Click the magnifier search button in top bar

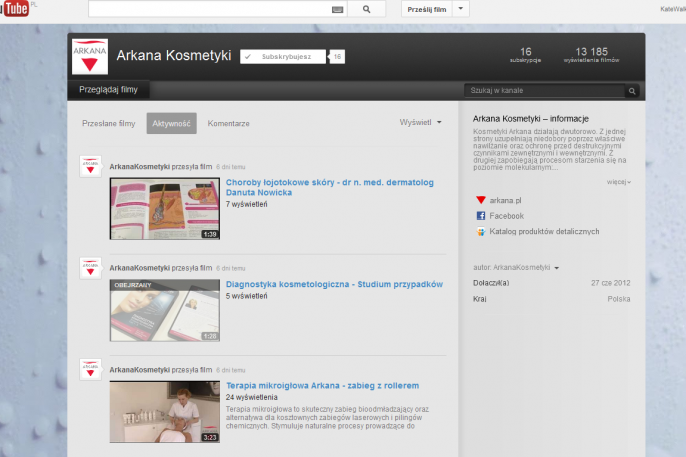click(x=366, y=9)
